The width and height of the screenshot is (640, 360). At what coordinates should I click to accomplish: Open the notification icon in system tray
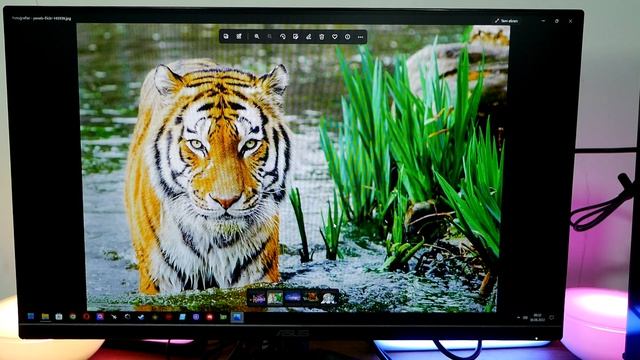coord(552,318)
